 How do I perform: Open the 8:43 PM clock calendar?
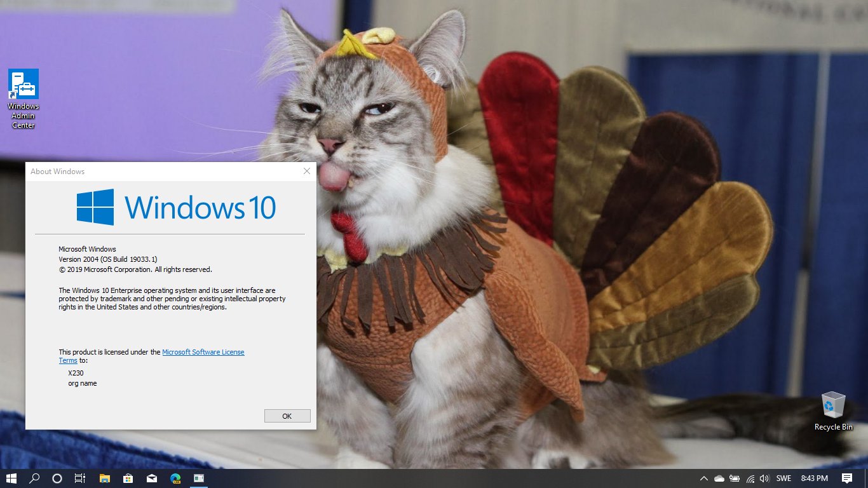click(814, 478)
